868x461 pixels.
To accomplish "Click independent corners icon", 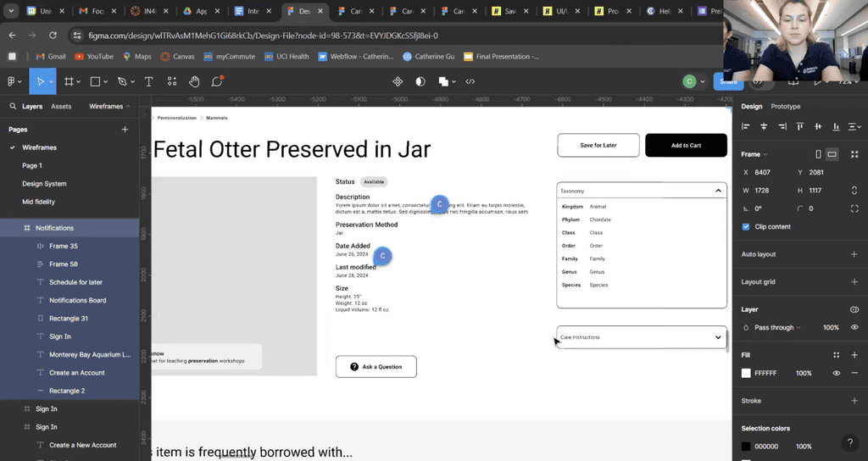I will pos(854,208).
